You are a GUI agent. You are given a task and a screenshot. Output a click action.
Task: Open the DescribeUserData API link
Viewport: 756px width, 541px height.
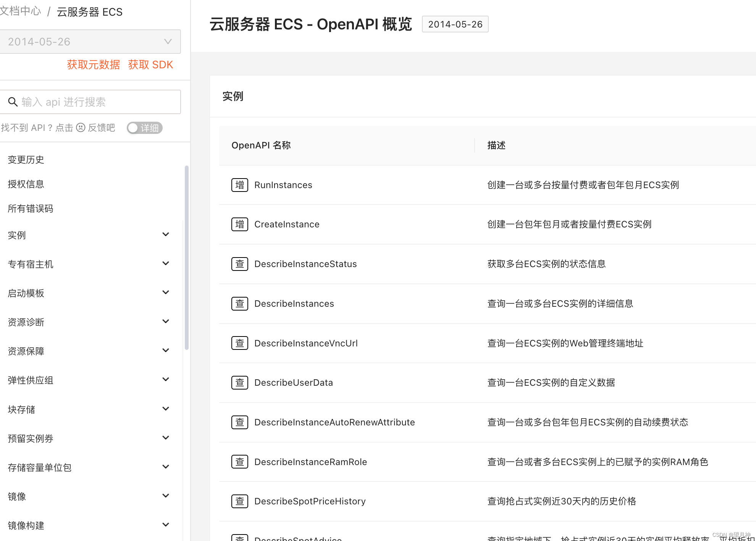(294, 383)
